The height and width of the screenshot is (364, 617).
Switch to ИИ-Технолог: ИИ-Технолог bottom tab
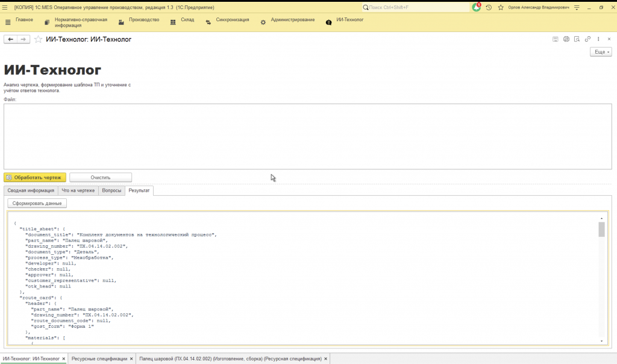[x=31, y=359]
